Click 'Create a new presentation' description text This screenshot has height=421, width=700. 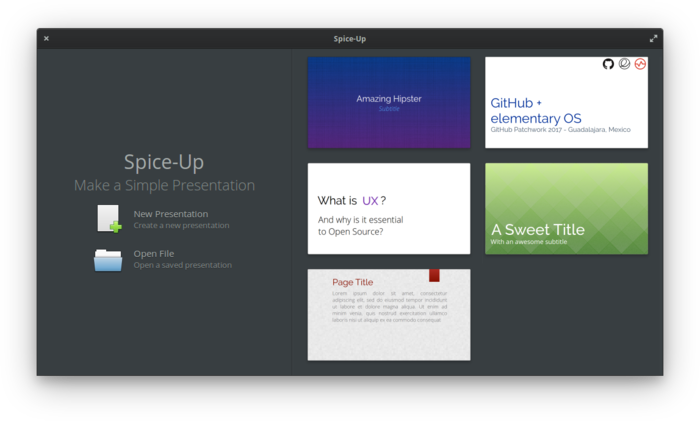tap(181, 225)
